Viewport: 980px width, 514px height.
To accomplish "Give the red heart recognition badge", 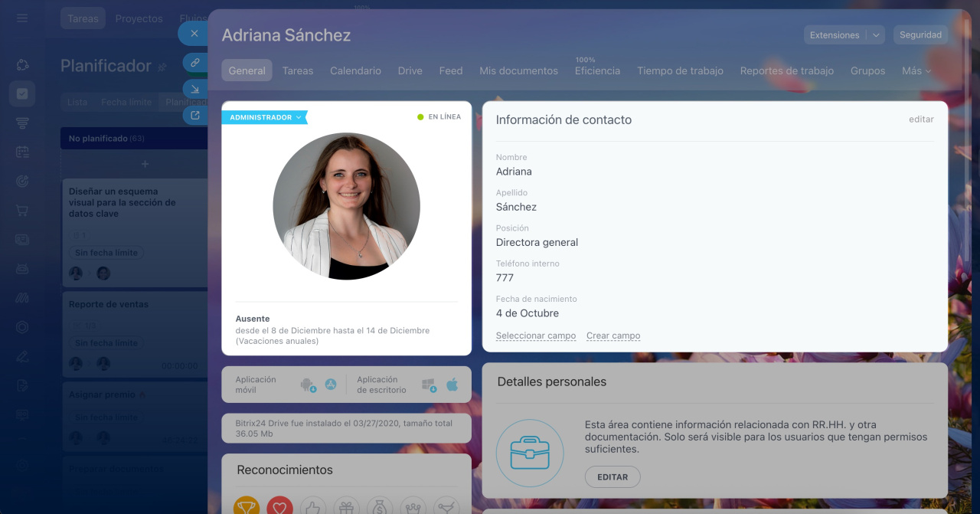I will coord(279,506).
